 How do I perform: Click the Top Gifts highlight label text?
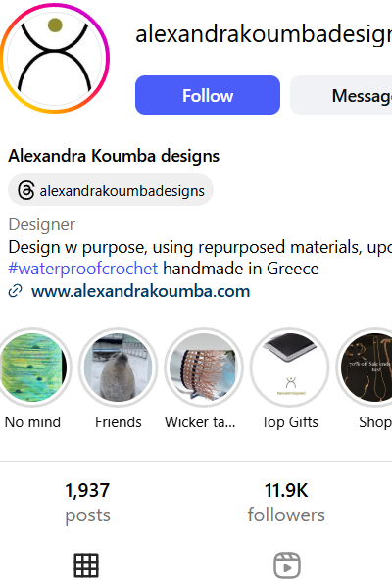290,422
